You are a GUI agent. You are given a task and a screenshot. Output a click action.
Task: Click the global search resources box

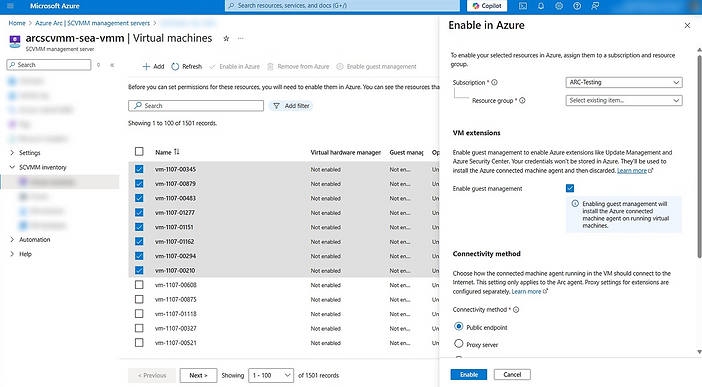(342, 6)
